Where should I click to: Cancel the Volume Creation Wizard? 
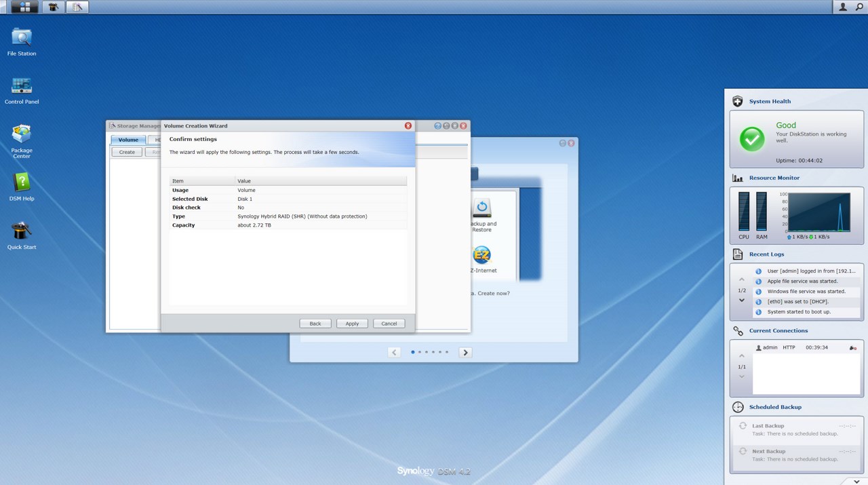pyautogui.click(x=389, y=324)
